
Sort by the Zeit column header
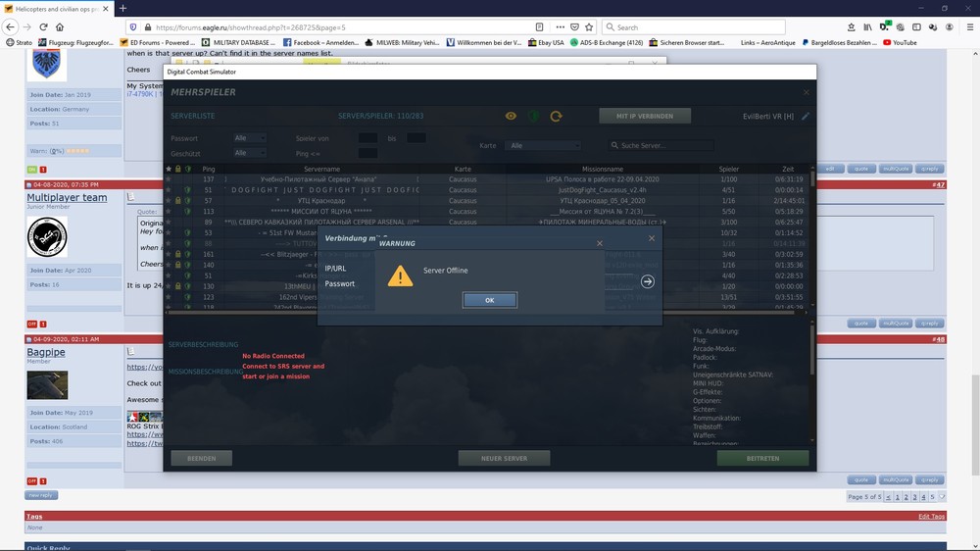pos(788,169)
